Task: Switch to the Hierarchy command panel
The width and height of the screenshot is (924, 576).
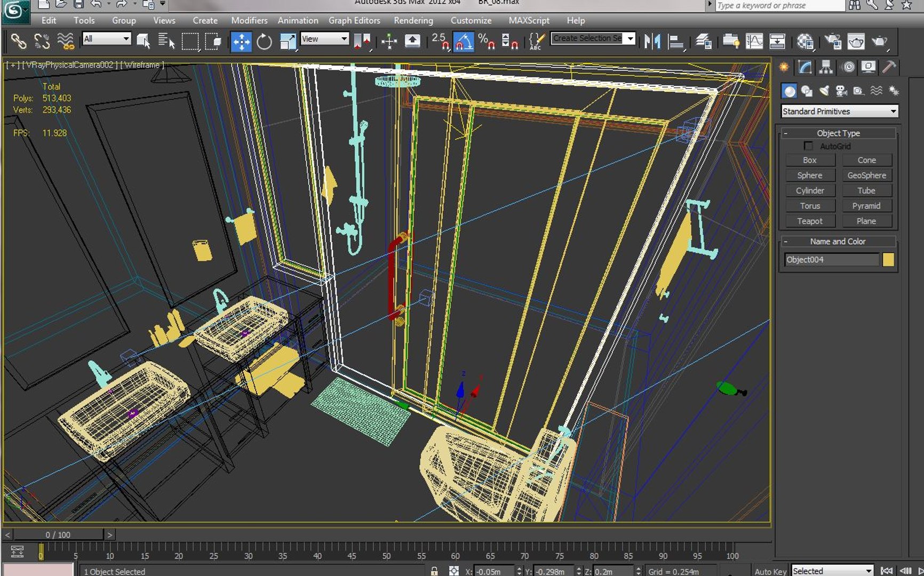Action: pos(826,67)
